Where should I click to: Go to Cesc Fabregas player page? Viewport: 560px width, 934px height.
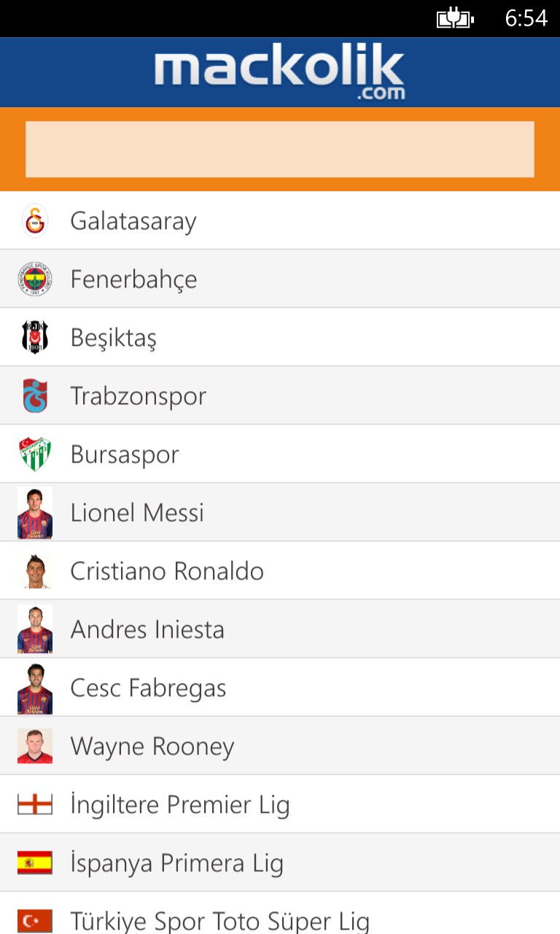(148, 688)
